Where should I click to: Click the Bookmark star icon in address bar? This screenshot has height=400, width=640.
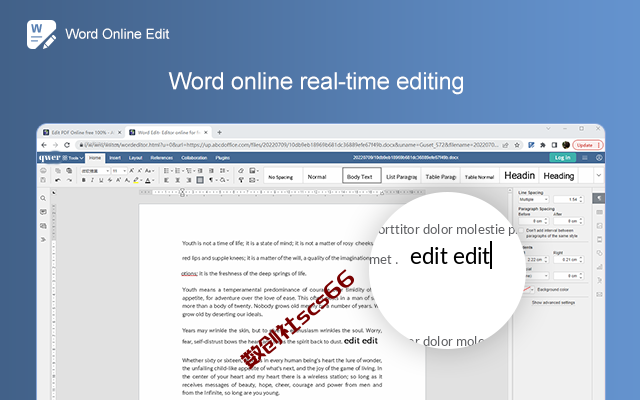pos(517,145)
